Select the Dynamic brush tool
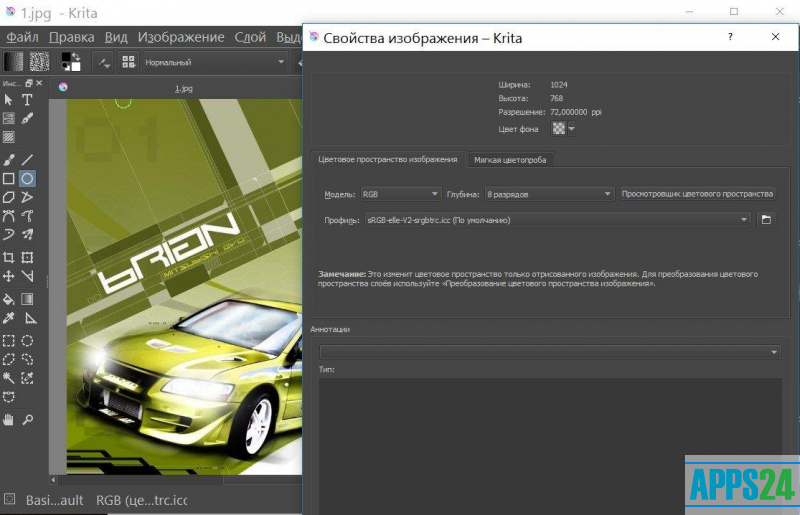Screen dimensions: 800x515 [8, 235]
